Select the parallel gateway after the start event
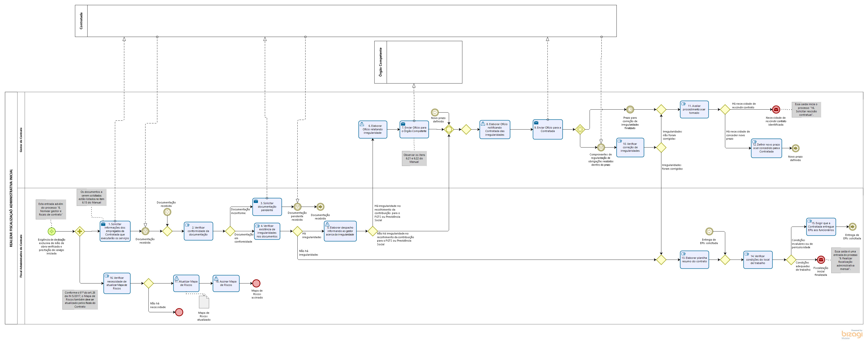The width and height of the screenshot is (868, 347). (79, 231)
